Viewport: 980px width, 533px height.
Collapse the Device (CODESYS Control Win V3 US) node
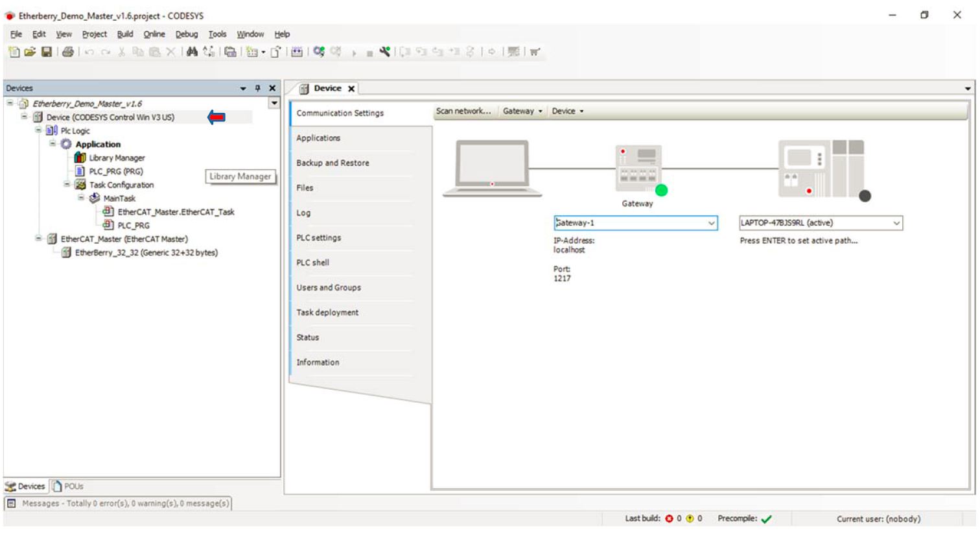click(x=25, y=117)
